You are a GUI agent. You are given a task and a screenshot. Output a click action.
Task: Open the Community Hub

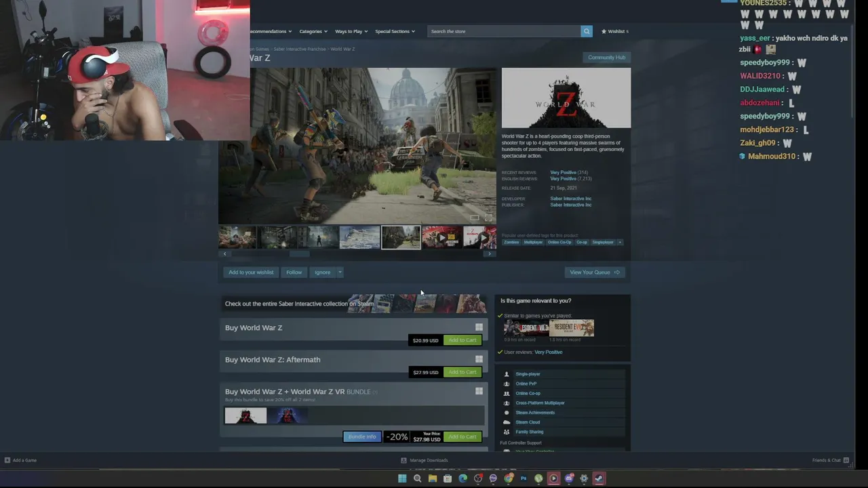click(x=607, y=58)
